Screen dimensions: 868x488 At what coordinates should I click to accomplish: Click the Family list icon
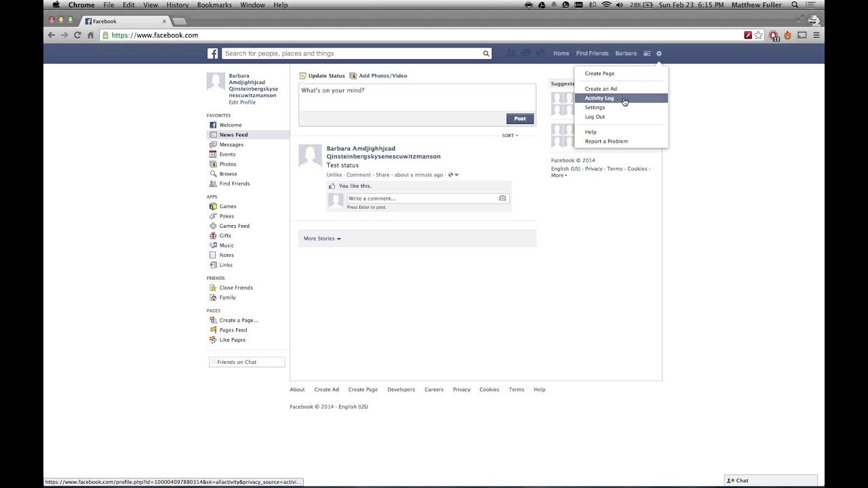tap(213, 298)
